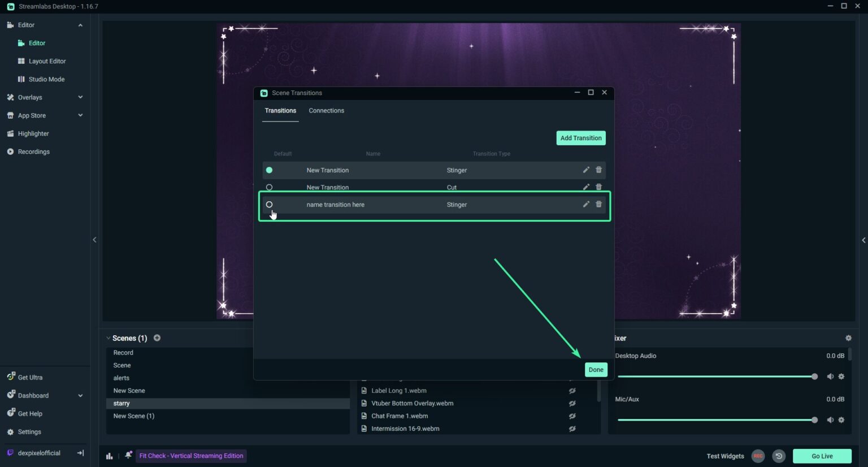Open performance metrics bar-chart icon
Image resolution: width=868 pixels, height=467 pixels.
pyautogui.click(x=109, y=455)
